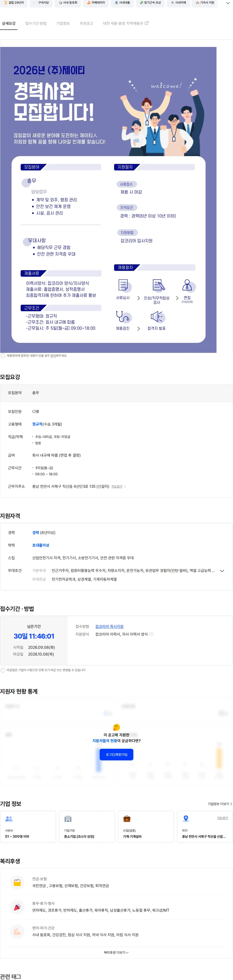The width and height of the screenshot is (233, 980).
Task: Click the 사내대출 tag
Action: [x=122, y=3]
